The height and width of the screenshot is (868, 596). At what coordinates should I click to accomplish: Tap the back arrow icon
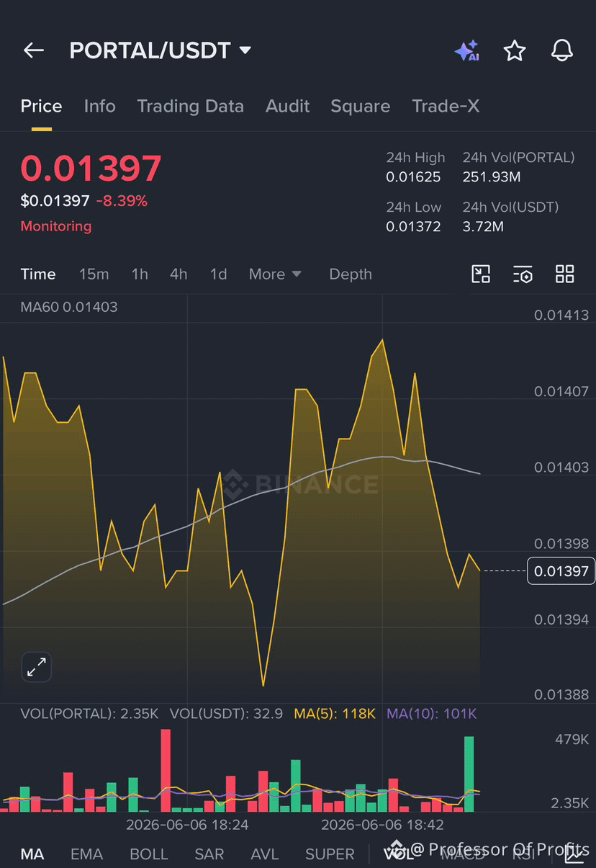(x=34, y=50)
